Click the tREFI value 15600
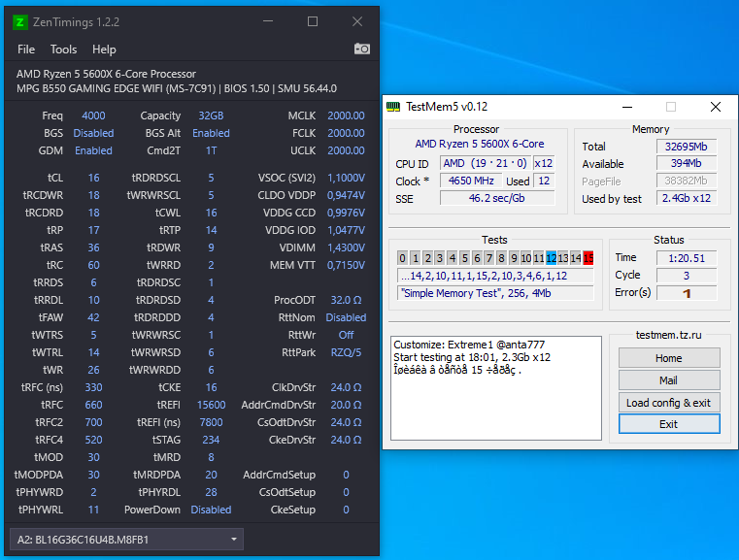The width and height of the screenshot is (739, 560). coord(211,405)
